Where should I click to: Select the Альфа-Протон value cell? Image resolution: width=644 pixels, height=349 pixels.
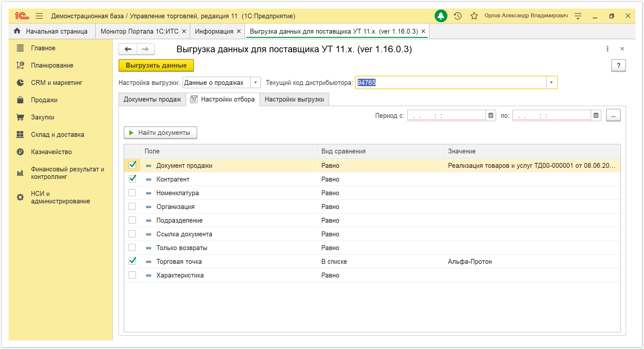532,262
